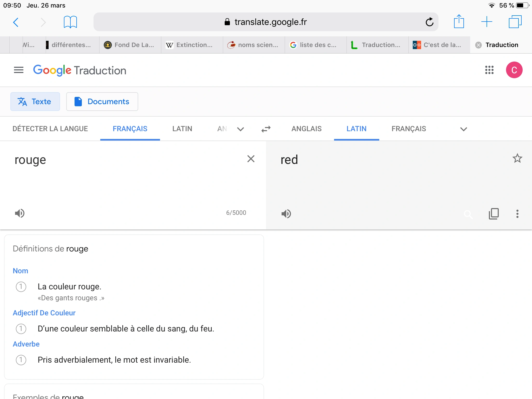Copy the translation to clipboard
The height and width of the screenshot is (399, 532).
point(494,214)
